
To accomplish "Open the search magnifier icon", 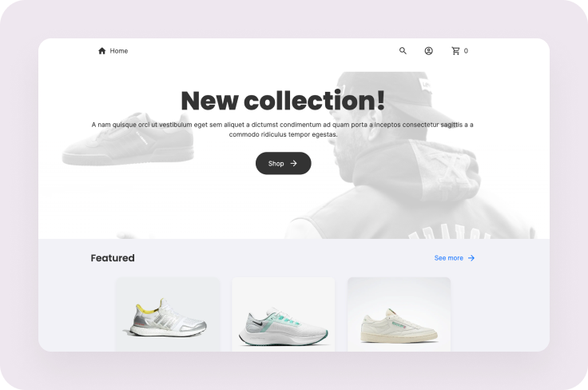I will tap(403, 50).
